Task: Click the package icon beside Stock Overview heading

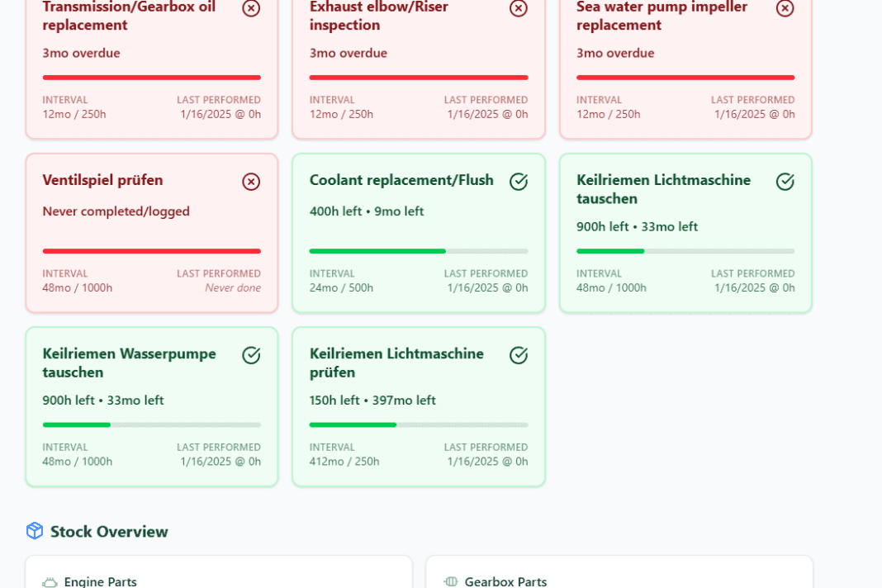Action: pos(34,531)
